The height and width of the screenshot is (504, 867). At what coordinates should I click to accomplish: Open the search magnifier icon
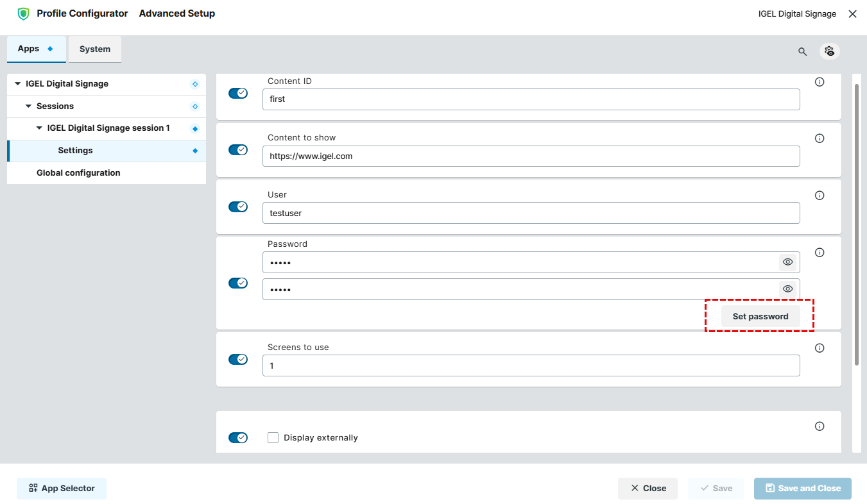(802, 52)
